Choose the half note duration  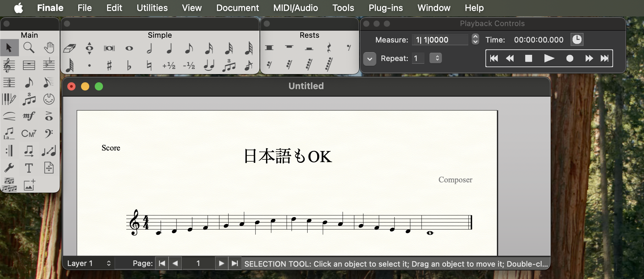pos(149,48)
